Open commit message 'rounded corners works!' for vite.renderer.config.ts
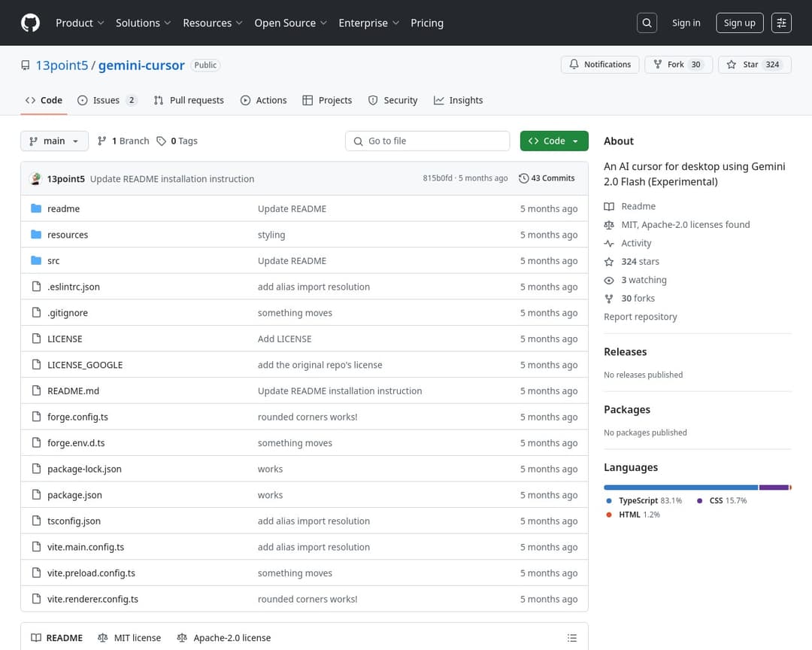This screenshot has width=812, height=650. (x=308, y=599)
